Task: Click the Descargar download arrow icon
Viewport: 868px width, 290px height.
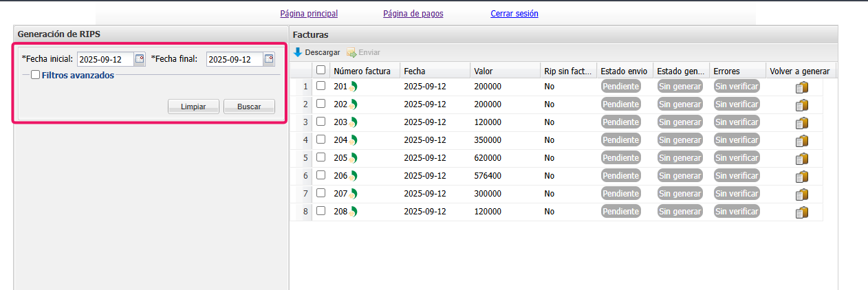Action: 298,52
